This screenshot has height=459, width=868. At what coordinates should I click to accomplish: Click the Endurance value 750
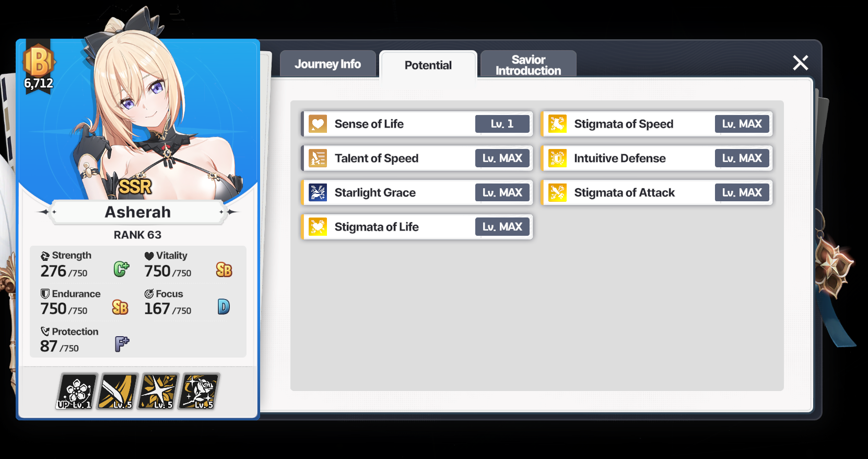54,308
